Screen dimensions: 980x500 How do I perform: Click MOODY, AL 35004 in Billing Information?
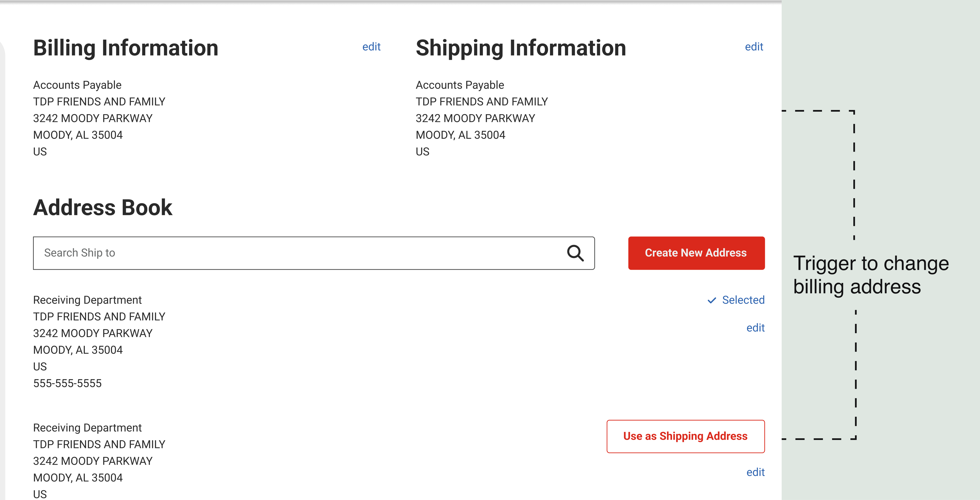[78, 135]
